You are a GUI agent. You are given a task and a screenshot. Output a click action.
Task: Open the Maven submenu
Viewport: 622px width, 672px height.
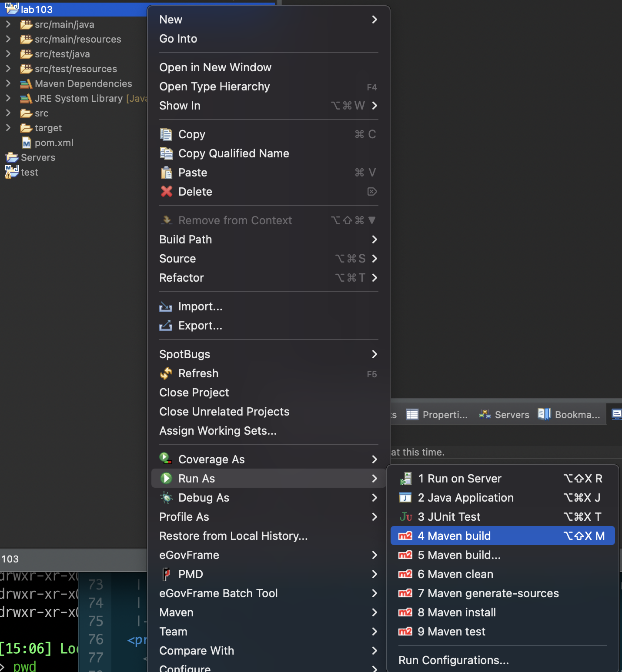pos(269,612)
